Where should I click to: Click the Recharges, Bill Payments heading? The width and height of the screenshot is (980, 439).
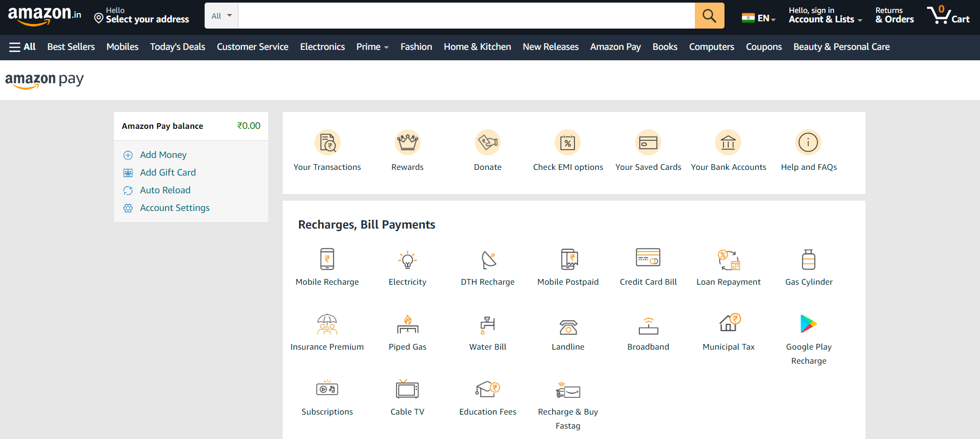pyautogui.click(x=367, y=224)
